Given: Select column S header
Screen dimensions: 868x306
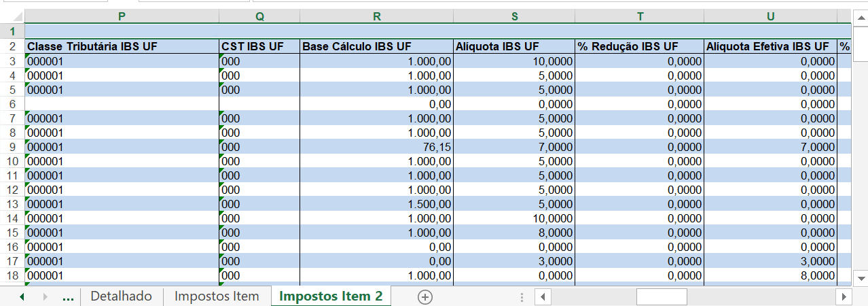Looking at the screenshot, I should coord(514,16).
